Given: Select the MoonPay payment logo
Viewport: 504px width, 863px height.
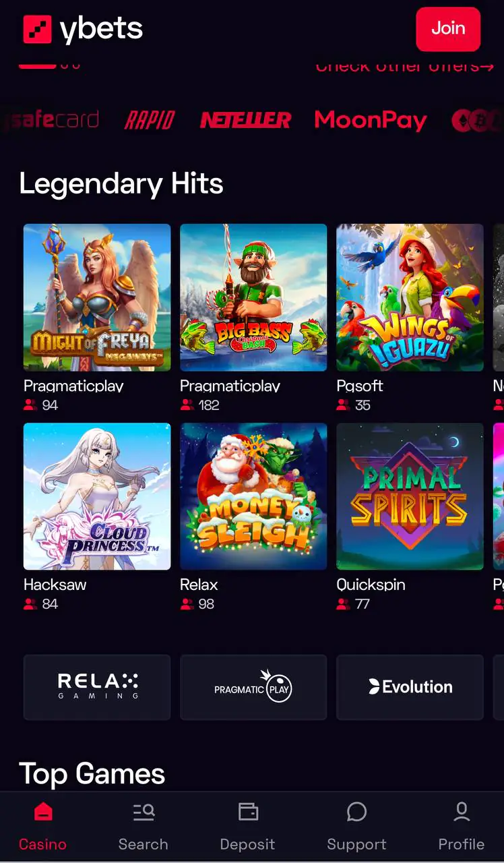Looking at the screenshot, I should coord(371,121).
